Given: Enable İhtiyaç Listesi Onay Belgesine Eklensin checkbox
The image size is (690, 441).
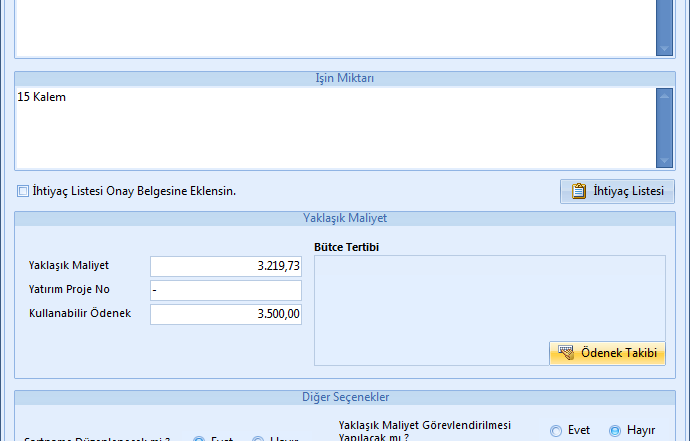Looking at the screenshot, I should coord(23,191).
